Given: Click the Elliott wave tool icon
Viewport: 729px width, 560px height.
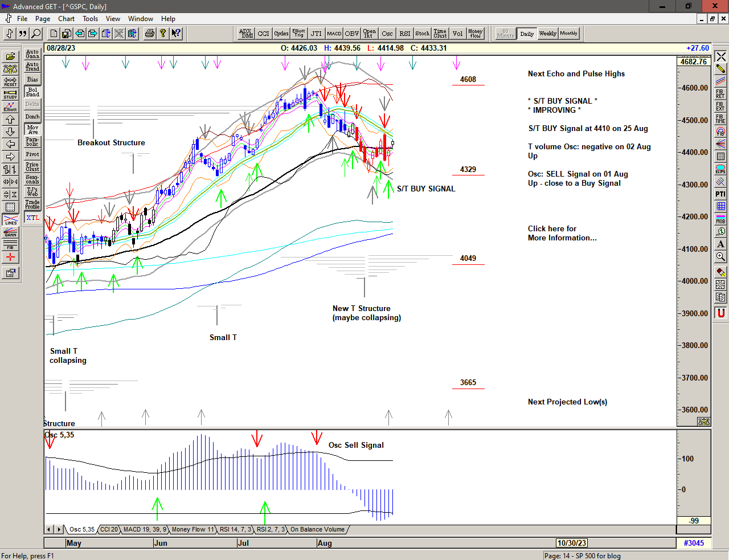Looking at the screenshot, I should pyautogui.click(x=10, y=107).
